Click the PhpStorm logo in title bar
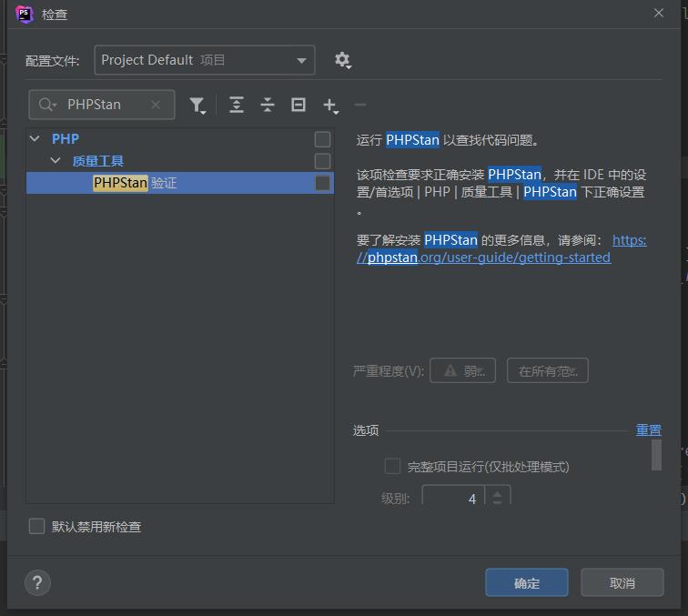688x616 pixels. point(25,14)
